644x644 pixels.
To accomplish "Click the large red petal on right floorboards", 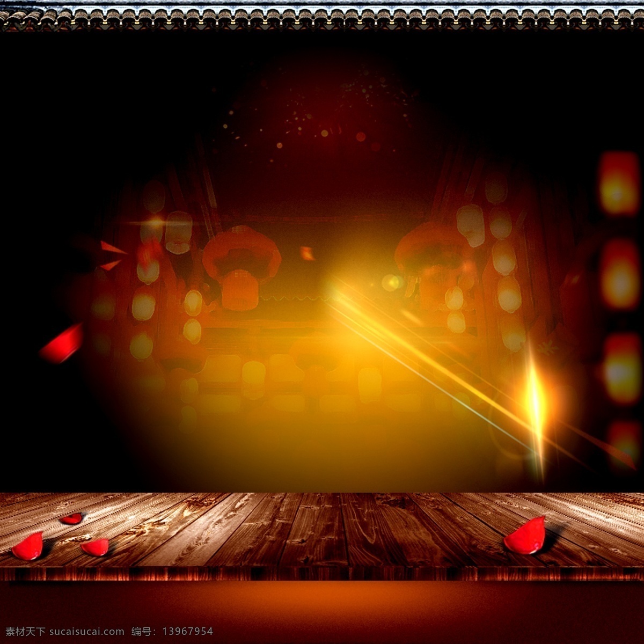I will tap(525, 536).
